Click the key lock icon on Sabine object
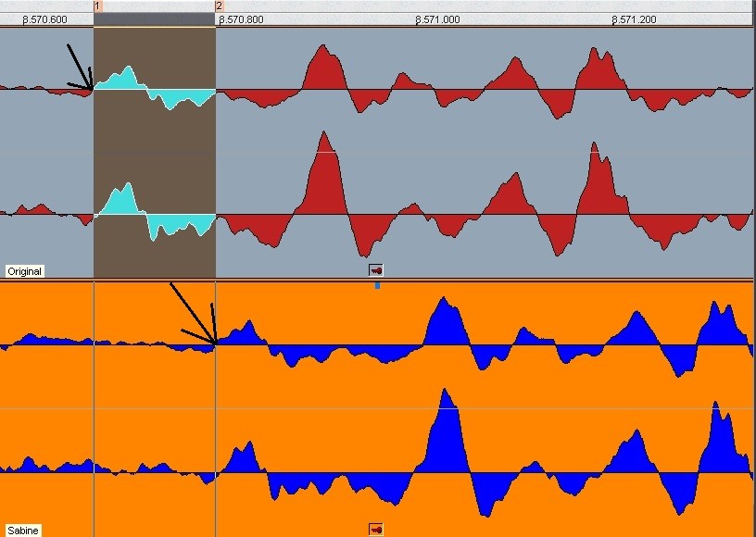 tap(376, 530)
